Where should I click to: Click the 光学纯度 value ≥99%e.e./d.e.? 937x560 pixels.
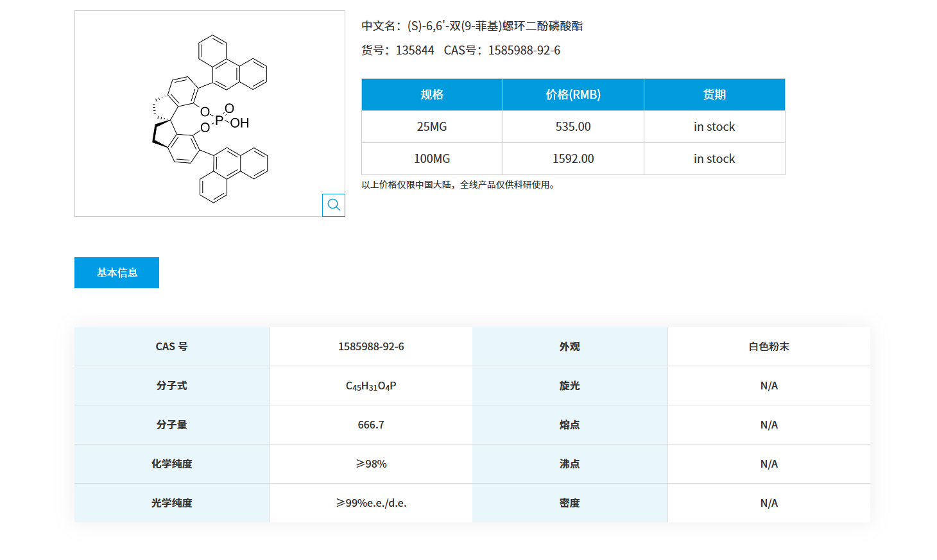point(371,503)
